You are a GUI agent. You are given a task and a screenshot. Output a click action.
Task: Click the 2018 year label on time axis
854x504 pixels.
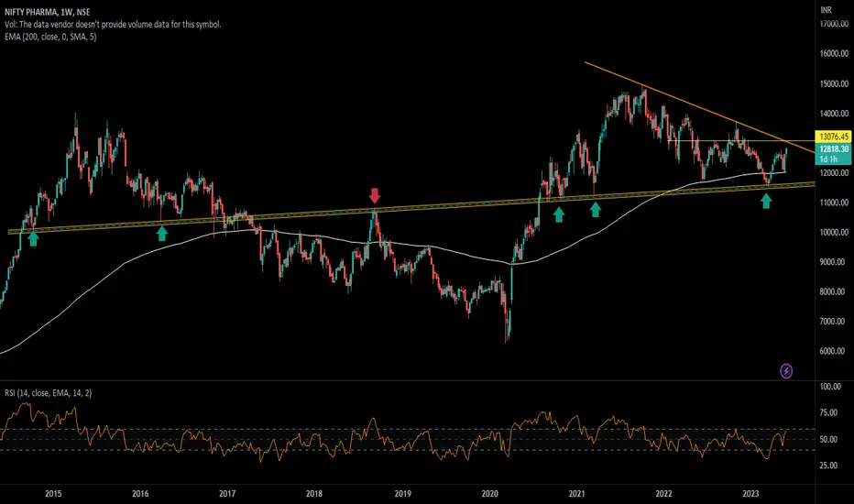(314, 494)
